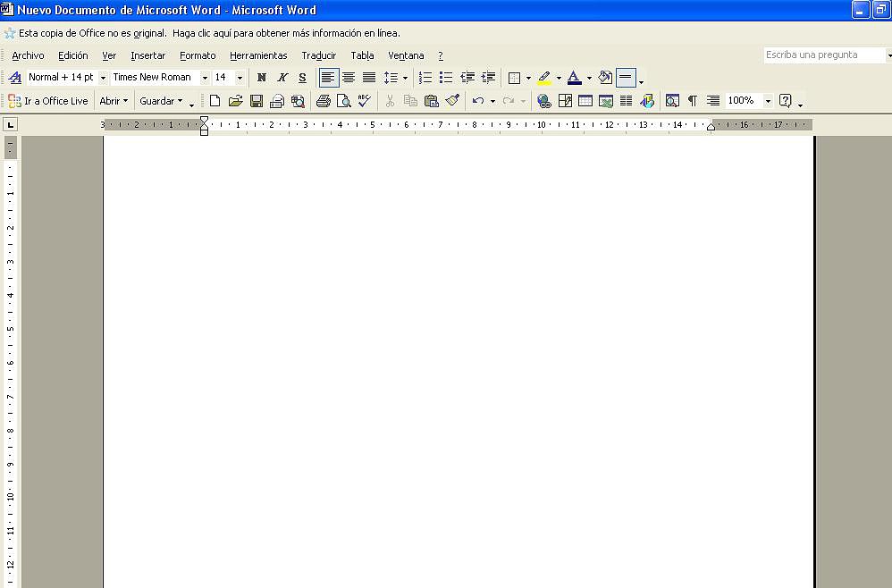892x588 pixels.
Task: Apply the dark blue font color
Action: (574, 78)
